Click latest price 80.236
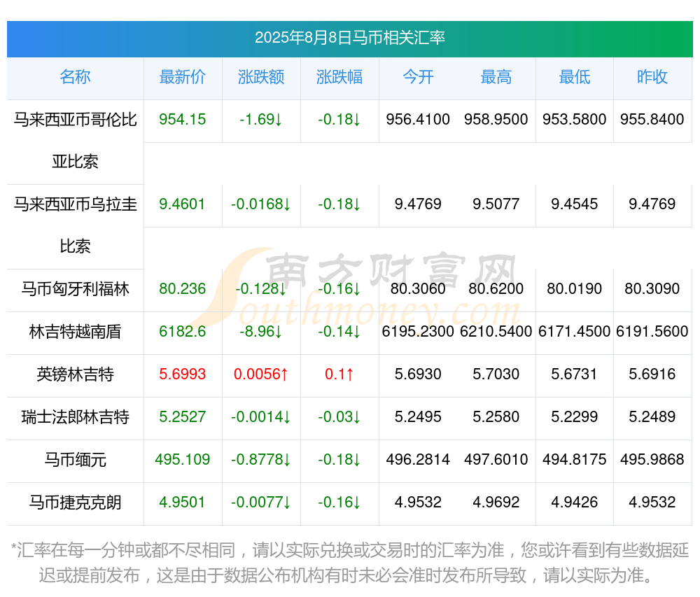The image size is (700, 597). tap(182, 289)
